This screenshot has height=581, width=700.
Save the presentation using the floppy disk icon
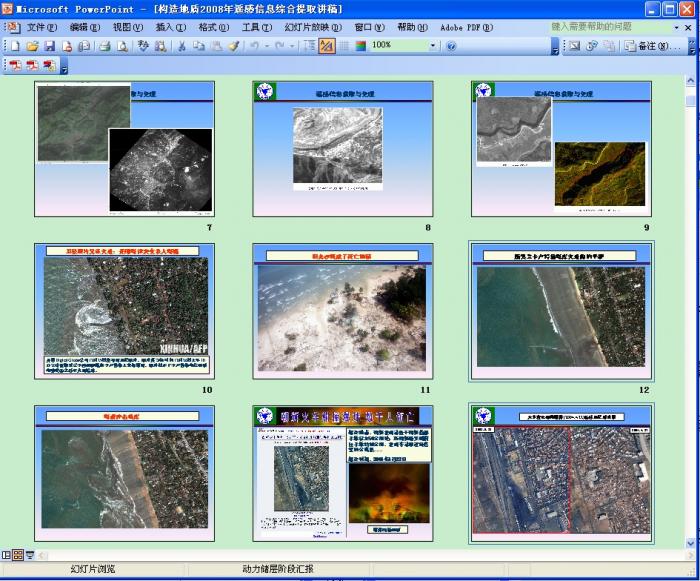click(x=49, y=46)
